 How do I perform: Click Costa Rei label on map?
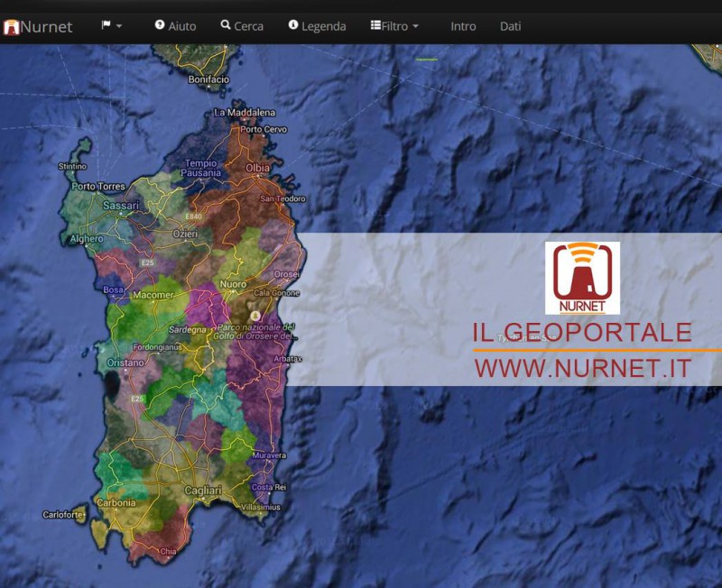(x=269, y=487)
